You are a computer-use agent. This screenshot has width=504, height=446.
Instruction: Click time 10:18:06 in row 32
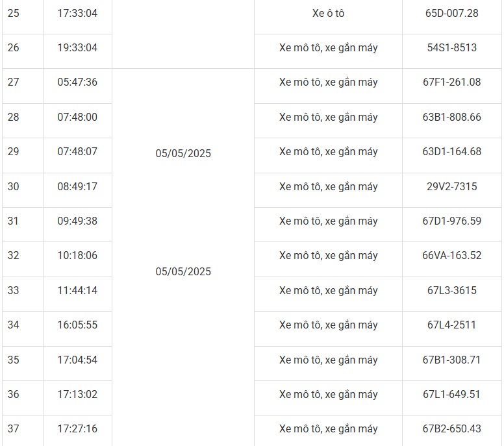77,256
